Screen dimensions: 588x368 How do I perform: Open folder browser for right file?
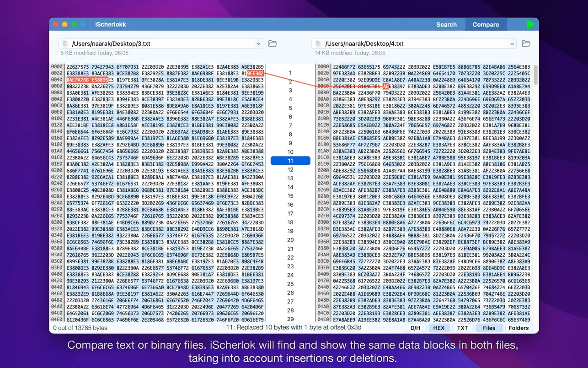[526, 43]
